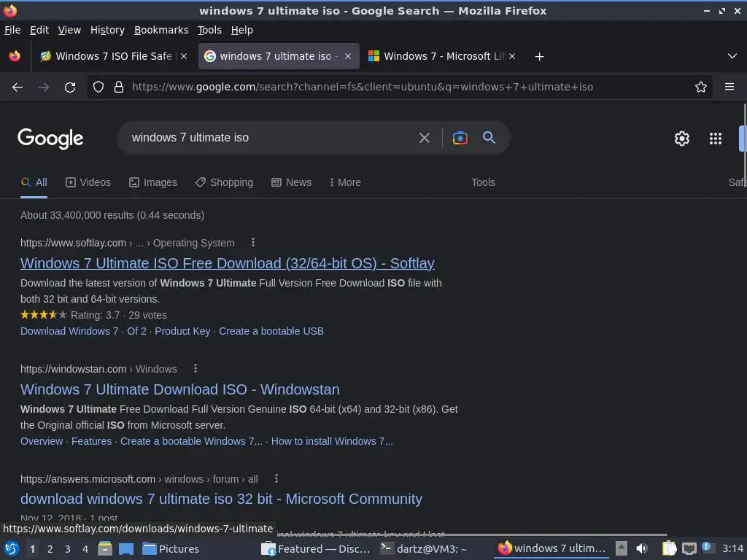Click the site security padlock icon
747x560 pixels.
(119, 87)
